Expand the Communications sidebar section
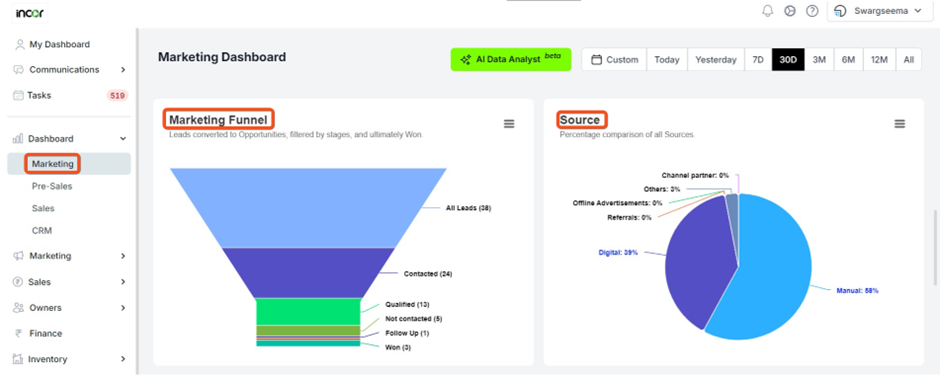Viewport: 940px width, 379px height. tap(69, 70)
